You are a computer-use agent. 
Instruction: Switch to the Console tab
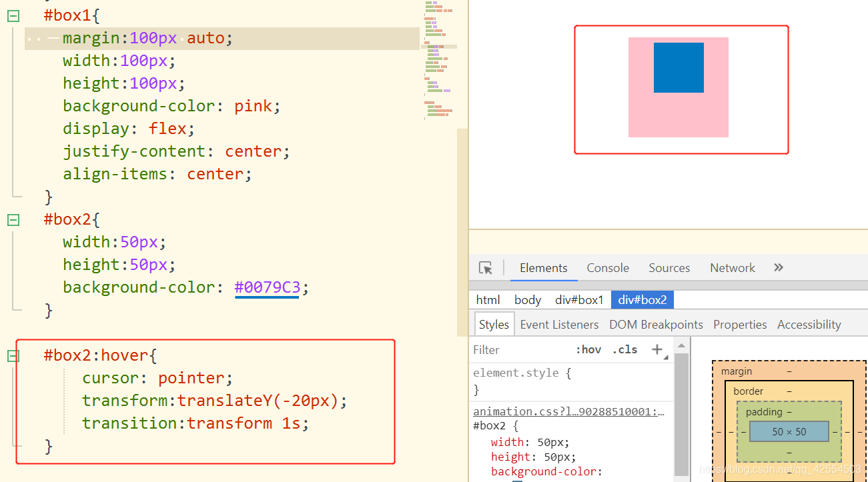point(608,268)
